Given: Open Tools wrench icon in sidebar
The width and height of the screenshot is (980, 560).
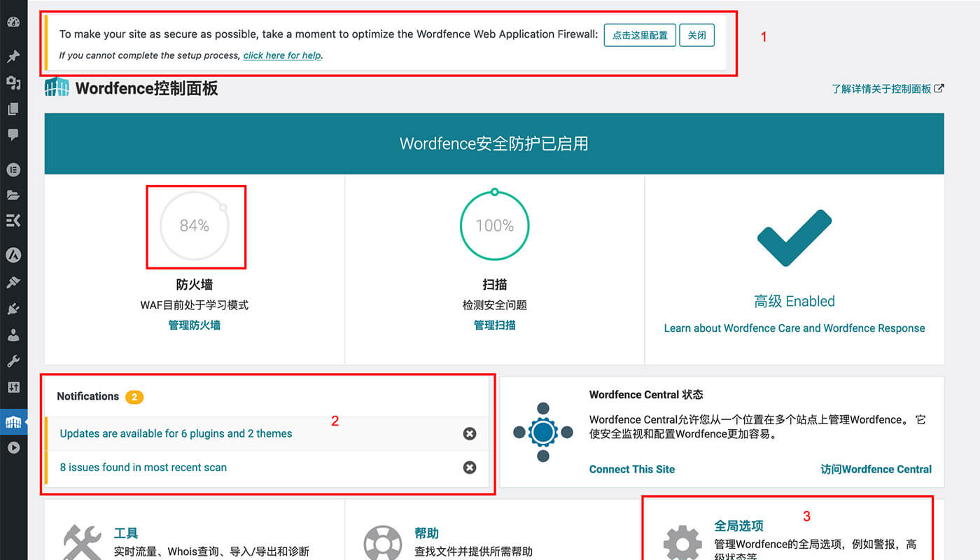Looking at the screenshot, I should click(13, 361).
